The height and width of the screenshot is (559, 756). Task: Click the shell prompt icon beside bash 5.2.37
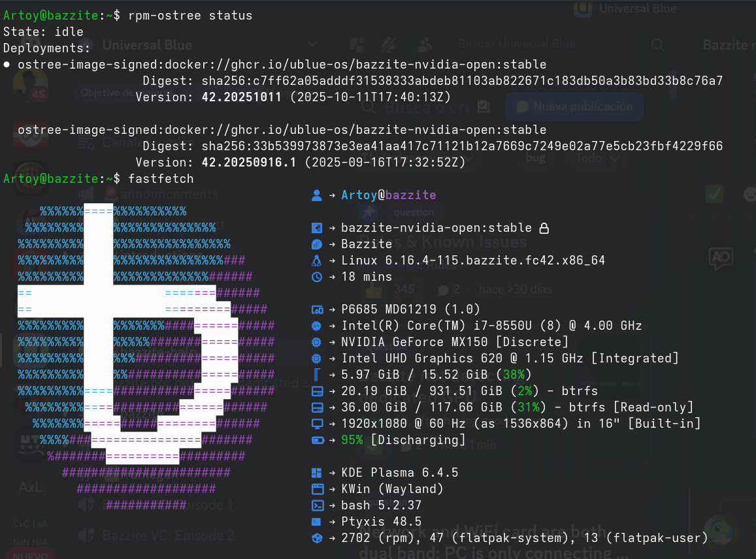pyautogui.click(x=318, y=505)
